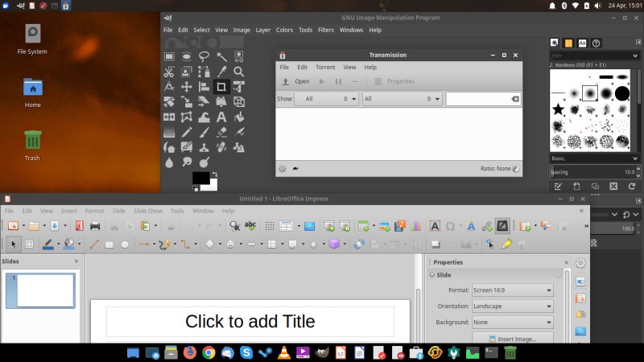This screenshot has width=644, height=362.
Task: Swap foreground and background colors in GIMP
Action: pyautogui.click(x=215, y=174)
